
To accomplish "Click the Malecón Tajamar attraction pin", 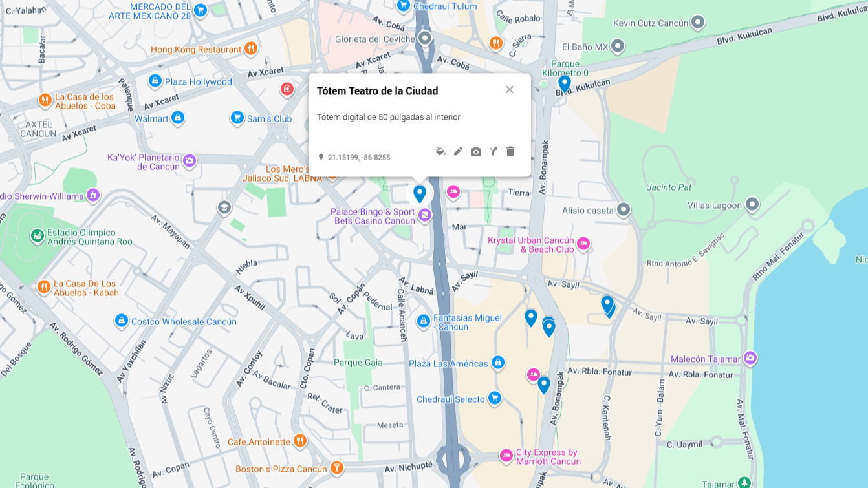I will click(x=750, y=357).
